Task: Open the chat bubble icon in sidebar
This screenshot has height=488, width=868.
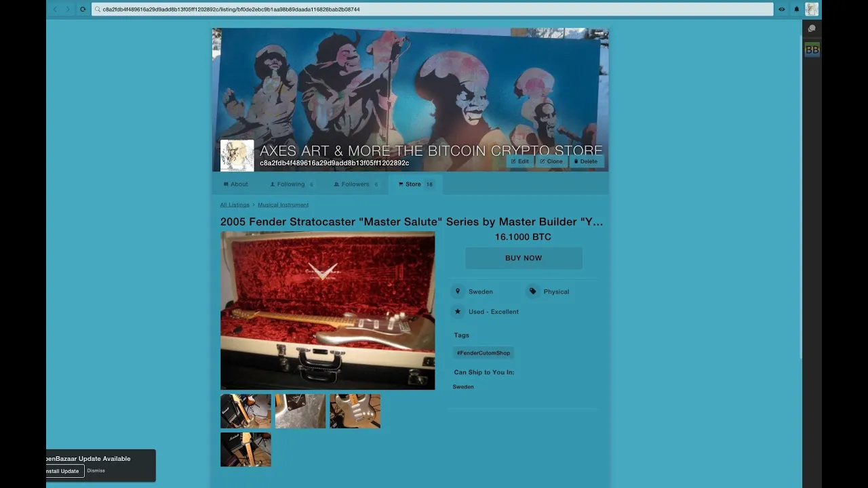Action: point(812,28)
